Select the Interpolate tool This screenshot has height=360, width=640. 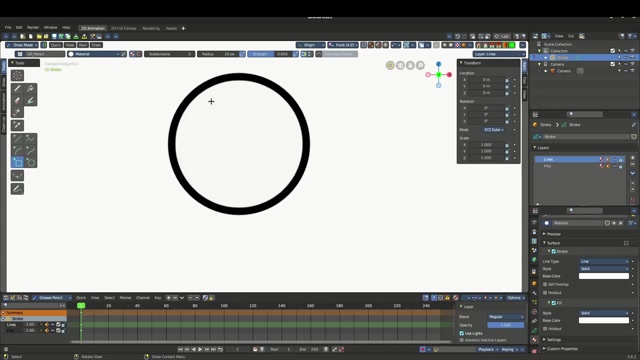18,176
